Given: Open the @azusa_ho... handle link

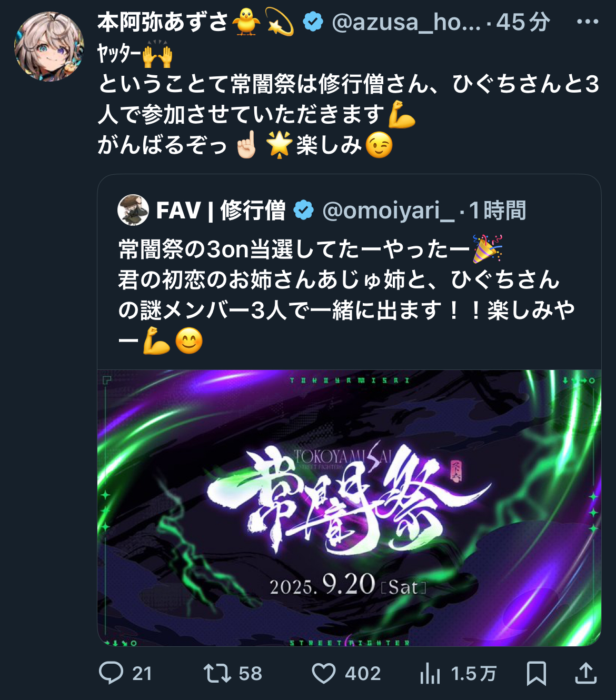Looking at the screenshot, I should pos(406,22).
